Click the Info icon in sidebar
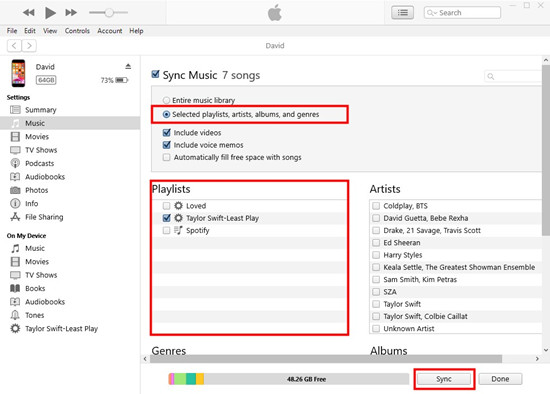This screenshot has height=394, width=550. point(15,203)
